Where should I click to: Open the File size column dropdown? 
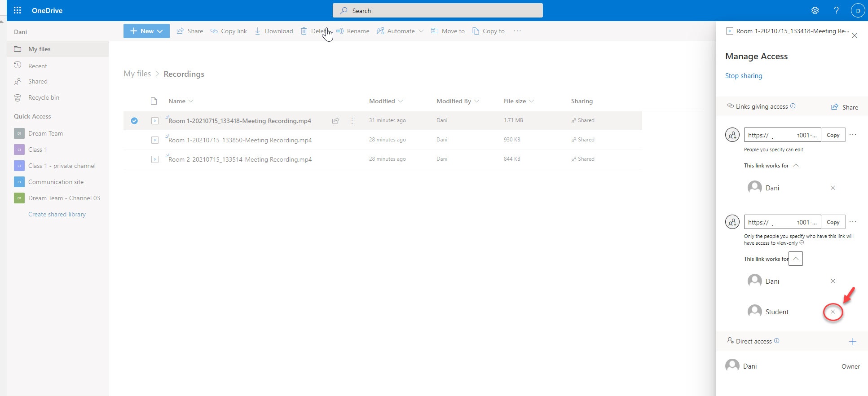coord(519,101)
